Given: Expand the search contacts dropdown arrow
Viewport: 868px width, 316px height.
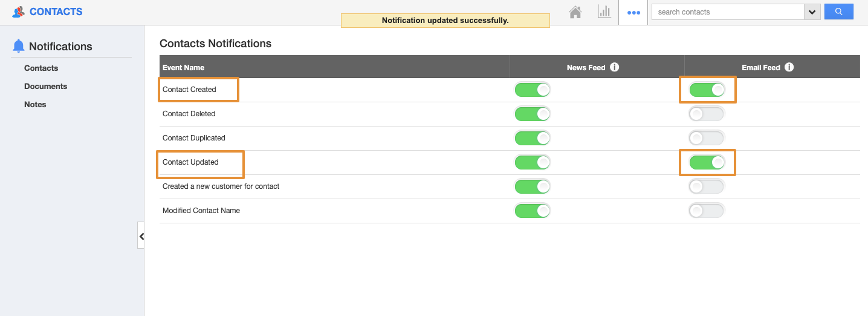Looking at the screenshot, I should point(812,12).
